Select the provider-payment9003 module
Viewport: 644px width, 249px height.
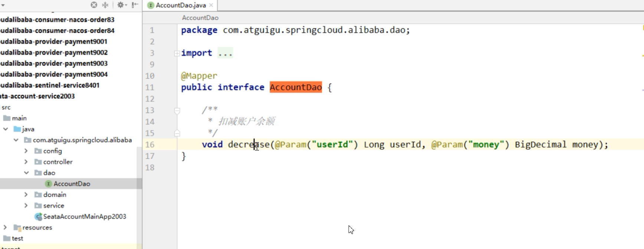(54, 63)
